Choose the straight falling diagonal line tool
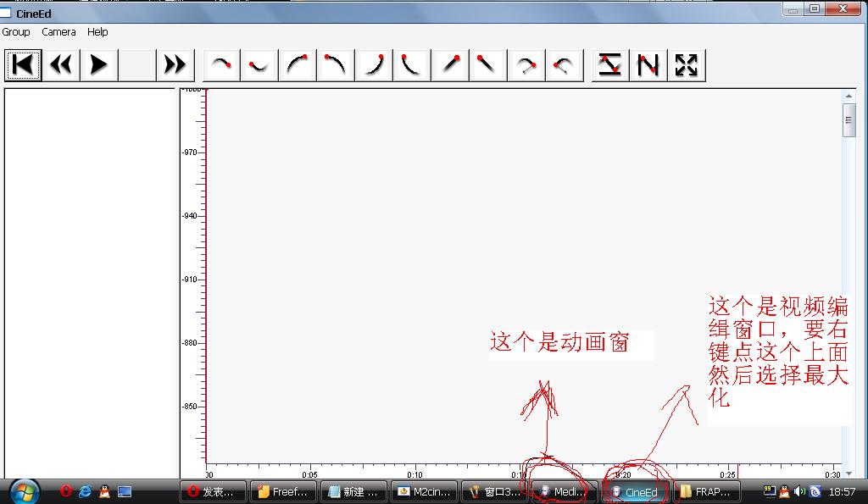This screenshot has width=868, height=504. [487, 65]
